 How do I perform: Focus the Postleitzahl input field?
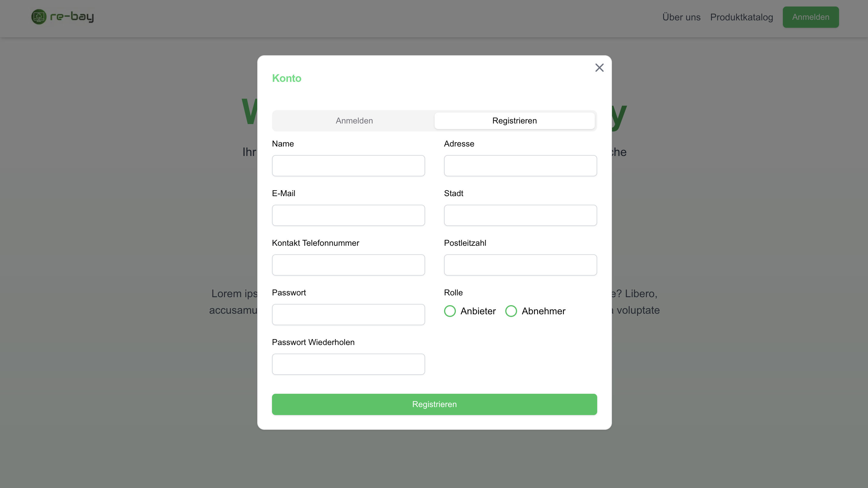tap(520, 265)
